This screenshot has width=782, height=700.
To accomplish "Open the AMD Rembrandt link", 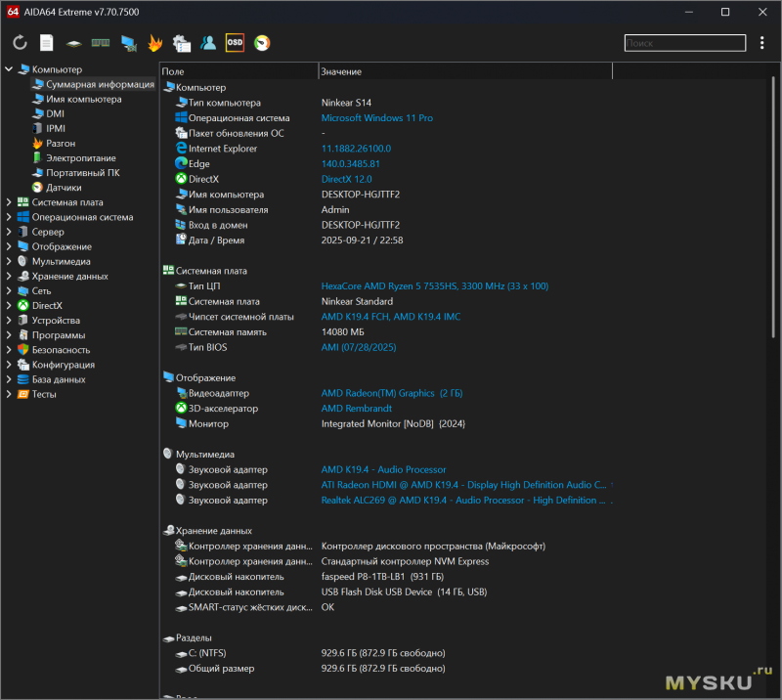I will tap(357, 409).
